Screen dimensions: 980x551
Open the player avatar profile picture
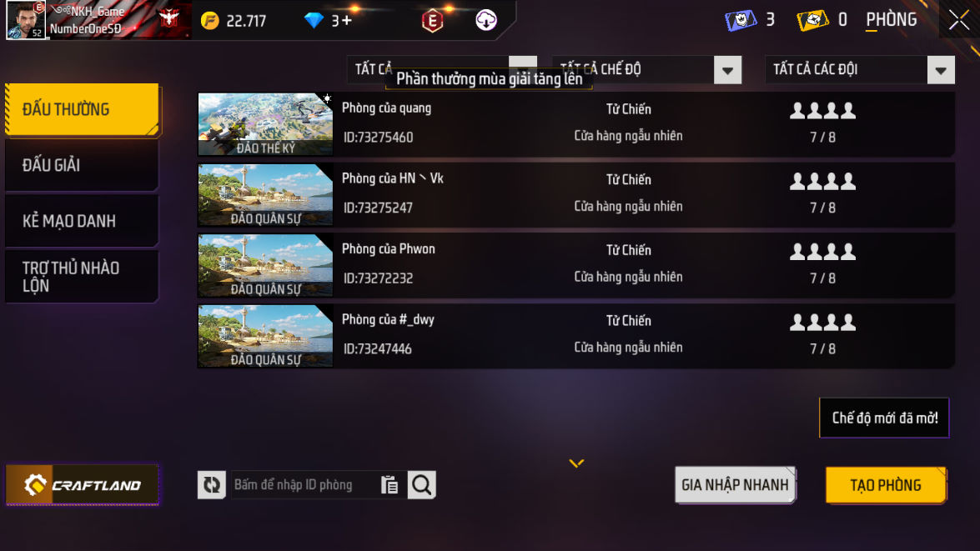tap(26, 20)
